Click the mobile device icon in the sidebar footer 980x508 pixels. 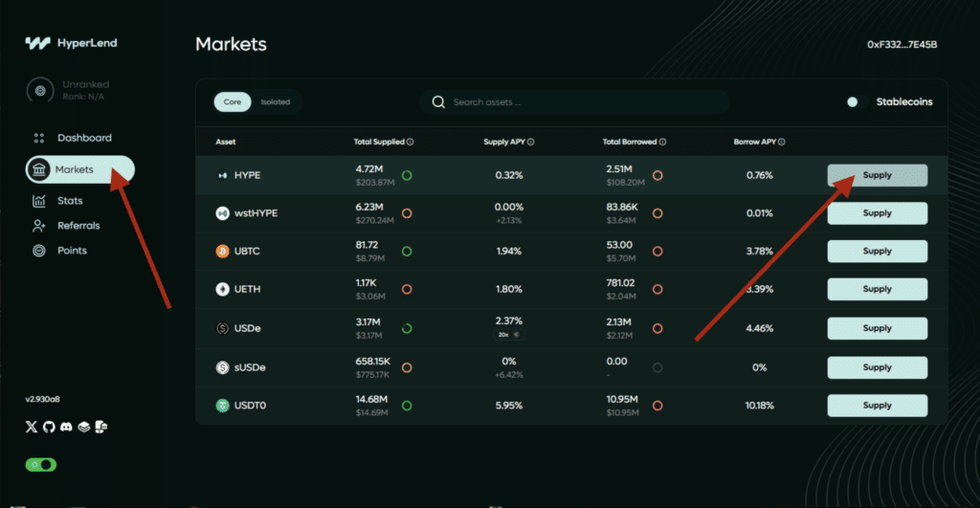pyautogui.click(x=101, y=427)
